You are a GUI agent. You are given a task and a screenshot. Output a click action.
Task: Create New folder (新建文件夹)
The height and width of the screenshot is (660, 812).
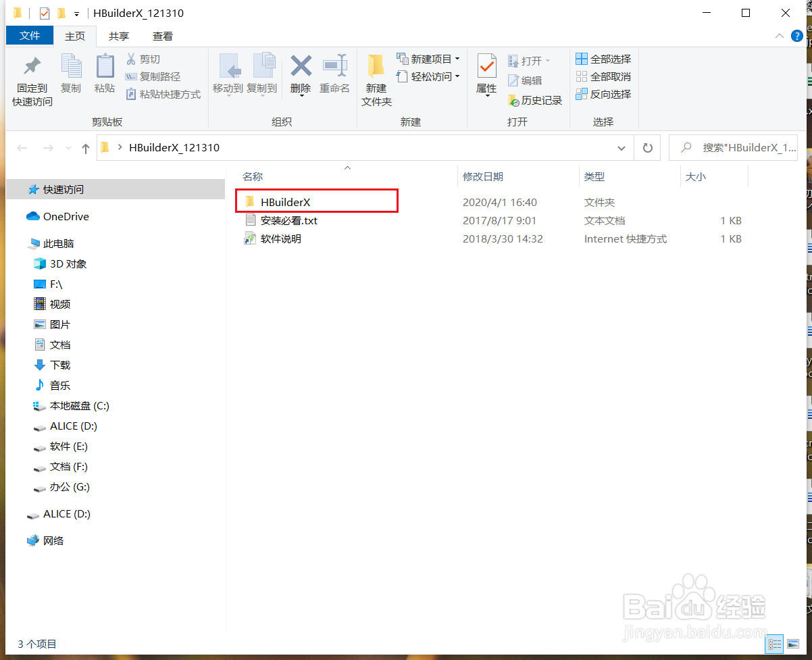pyautogui.click(x=376, y=80)
